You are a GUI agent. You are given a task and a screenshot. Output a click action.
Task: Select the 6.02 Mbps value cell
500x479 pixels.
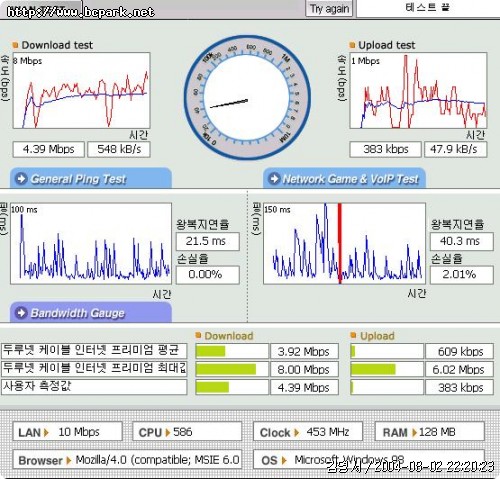pos(460,369)
